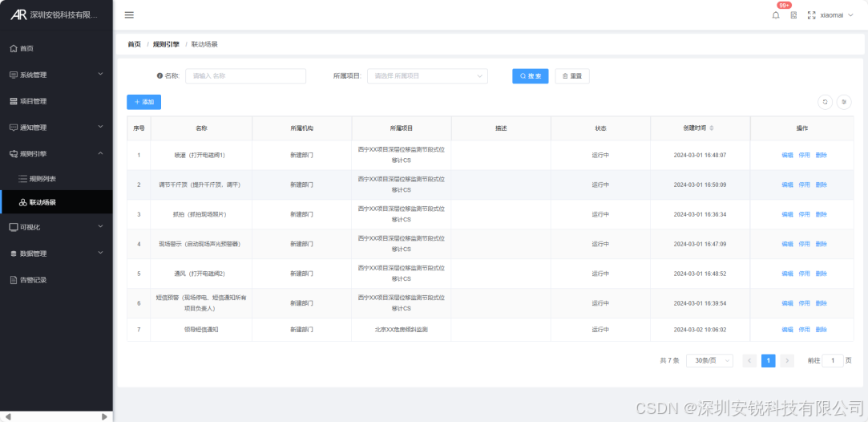Click the 2024-03-02 10:06:02 timestamp cell

pos(700,330)
